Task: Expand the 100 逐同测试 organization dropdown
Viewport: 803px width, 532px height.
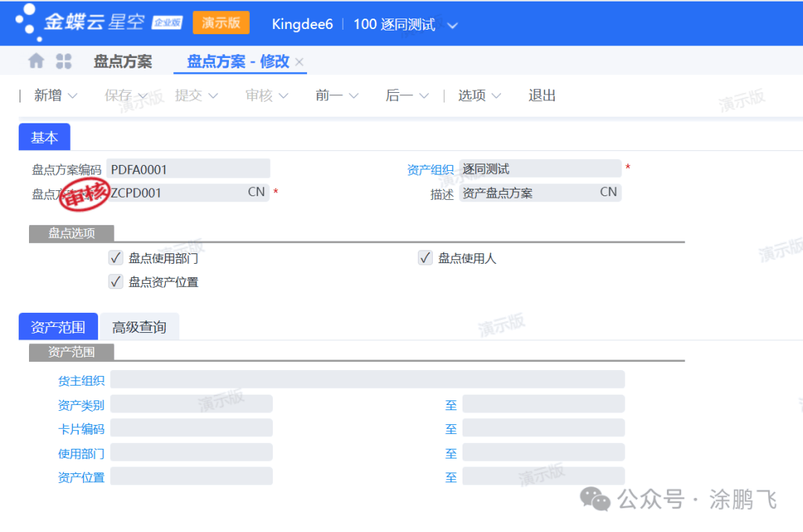Action: coord(452,25)
